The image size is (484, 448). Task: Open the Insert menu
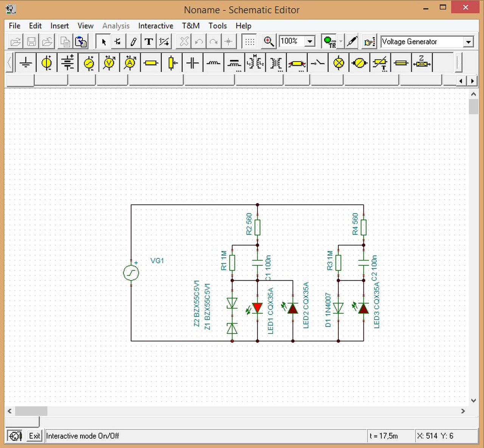(60, 26)
